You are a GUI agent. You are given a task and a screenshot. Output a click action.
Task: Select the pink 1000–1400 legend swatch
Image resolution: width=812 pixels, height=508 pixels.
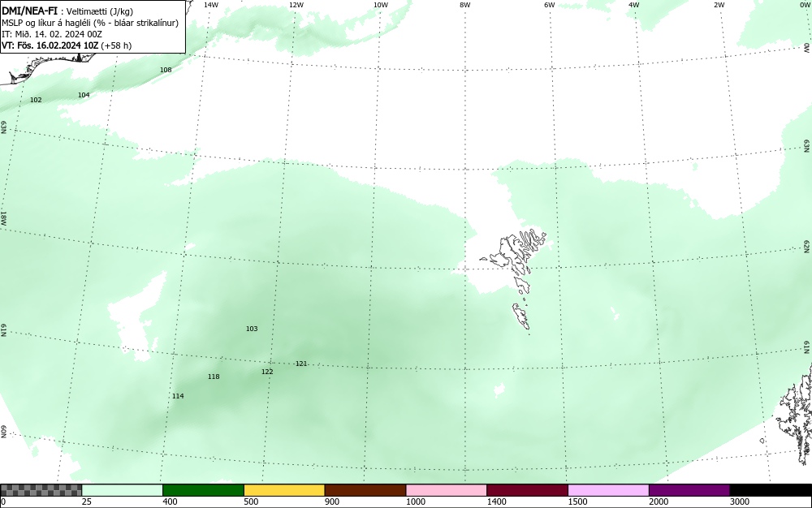(447, 490)
